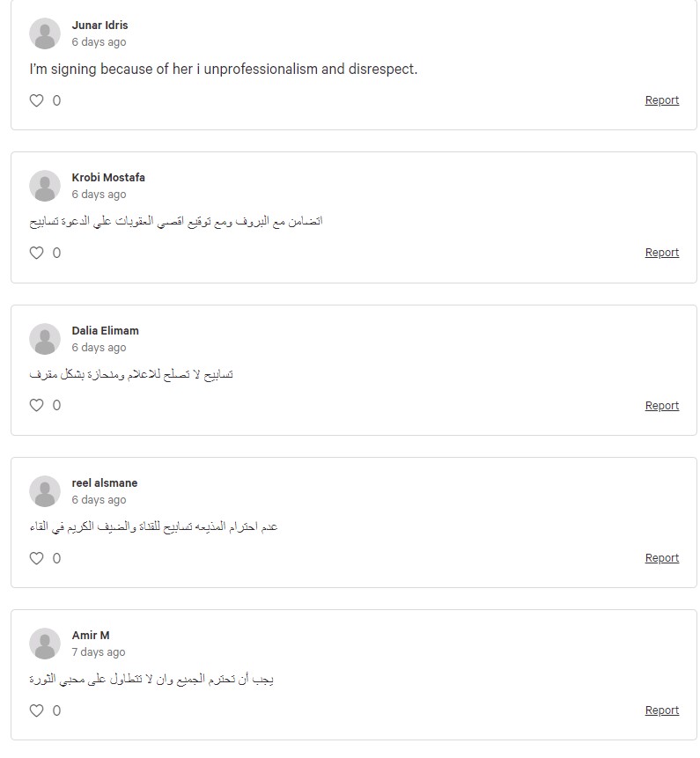Click the name Junar Idris
Image resolution: width=700 pixels, height=758 pixels.
100,26
